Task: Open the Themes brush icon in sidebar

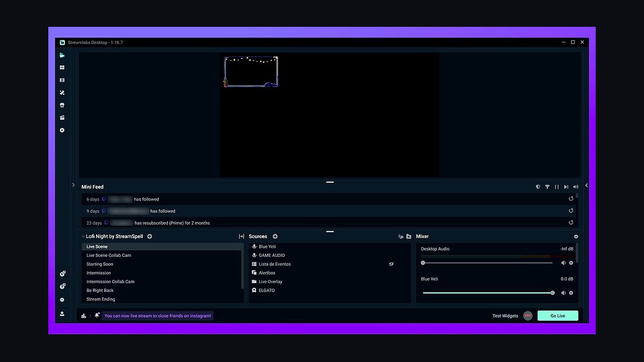Action: click(62, 93)
